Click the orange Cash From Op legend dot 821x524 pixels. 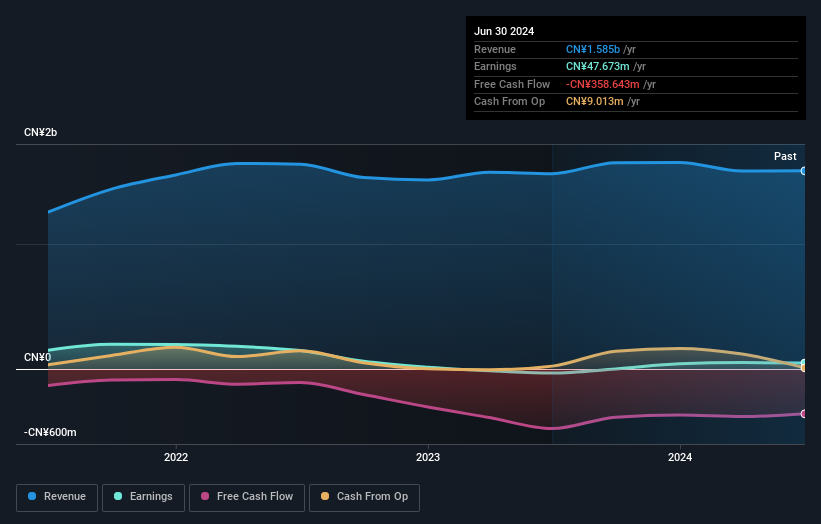[325, 496]
